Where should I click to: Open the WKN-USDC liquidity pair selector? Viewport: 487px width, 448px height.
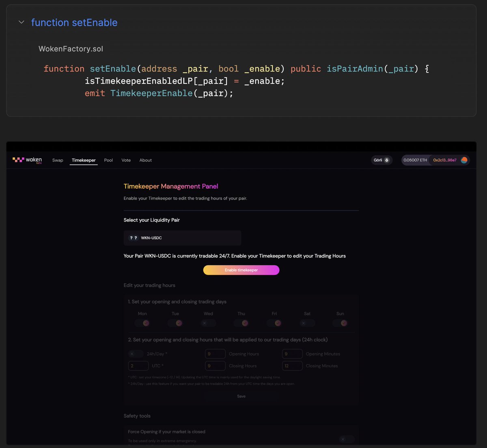182,238
